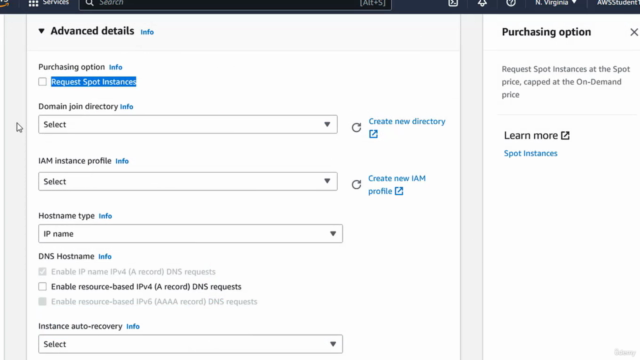Click the Learn more heading text

(531, 136)
